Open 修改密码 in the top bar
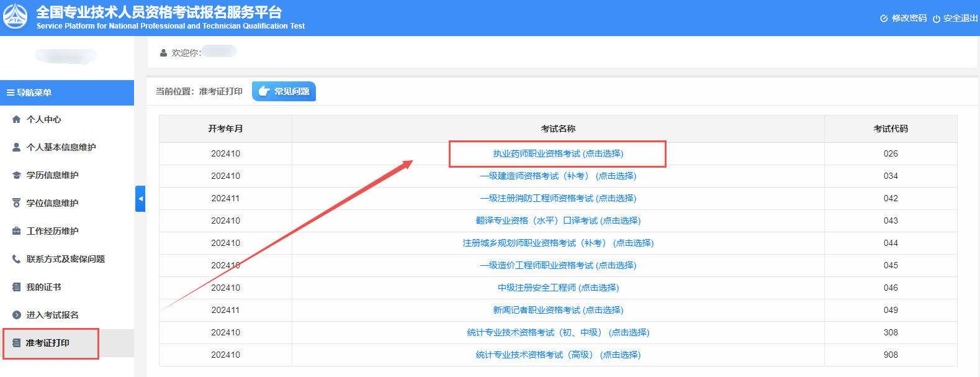The height and width of the screenshot is (377, 980). pos(903,18)
